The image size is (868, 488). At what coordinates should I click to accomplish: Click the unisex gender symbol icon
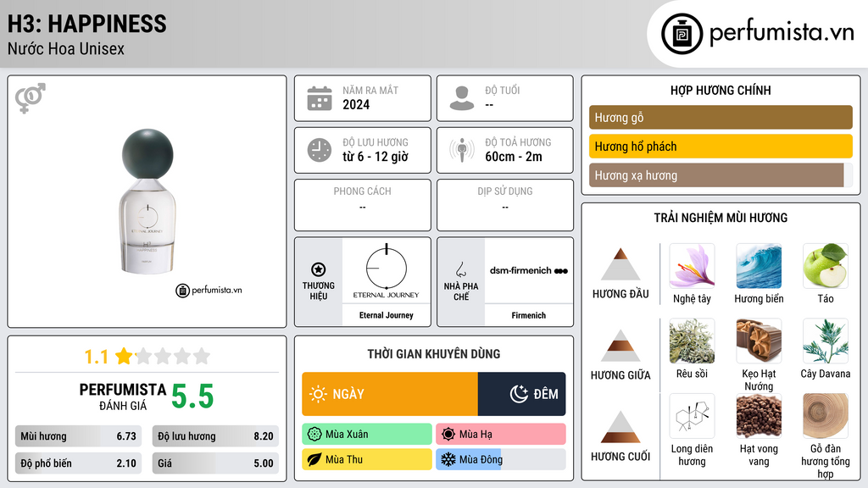(31, 98)
